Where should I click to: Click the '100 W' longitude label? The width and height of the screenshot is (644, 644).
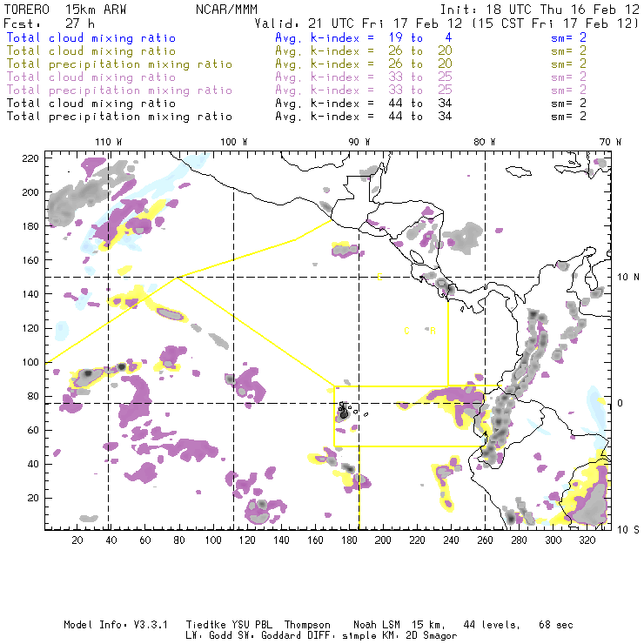pos(234,142)
